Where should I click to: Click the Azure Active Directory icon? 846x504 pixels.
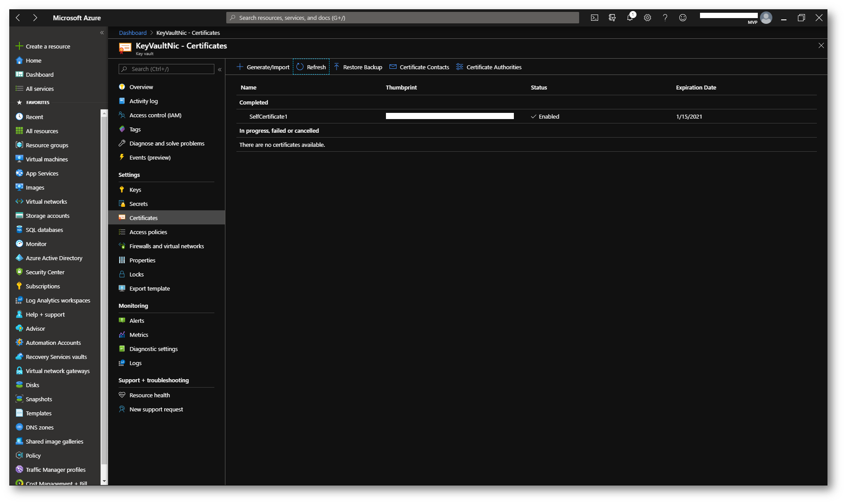click(19, 258)
